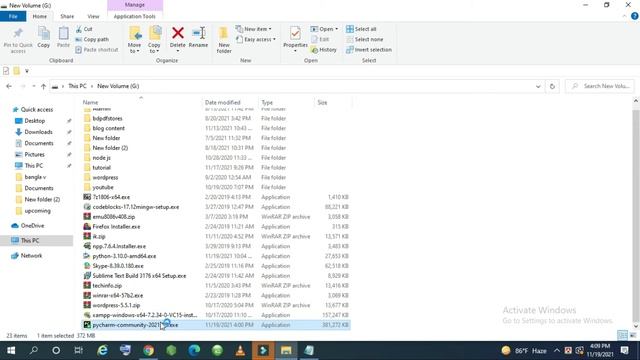Open the notification center icon
The image size is (640, 360).
pyautogui.click(x=624, y=350)
